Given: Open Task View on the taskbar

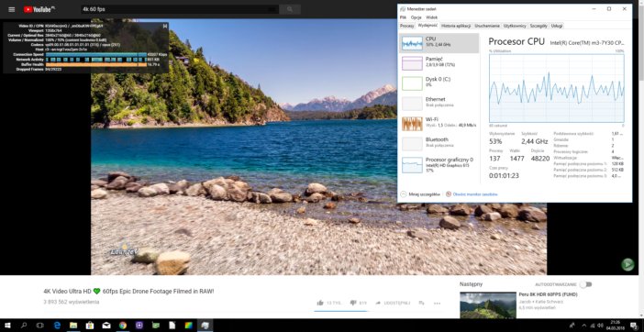Looking at the screenshot, I should [39, 326].
